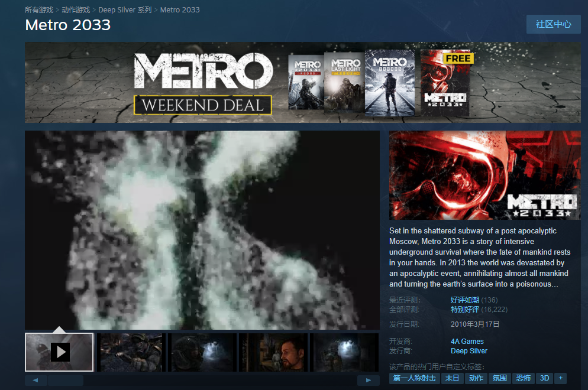View recent reviews 好评如潮 link
This screenshot has height=390, width=588.
click(464, 300)
